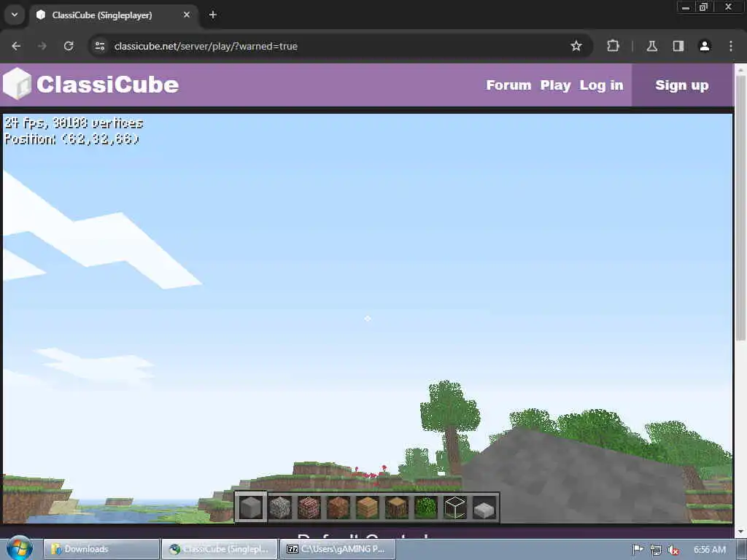Image resolution: width=747 pixels, height=560 pixels.
Task: Switch to ClassiCube taskbar button
Action: tap(219, 549)
